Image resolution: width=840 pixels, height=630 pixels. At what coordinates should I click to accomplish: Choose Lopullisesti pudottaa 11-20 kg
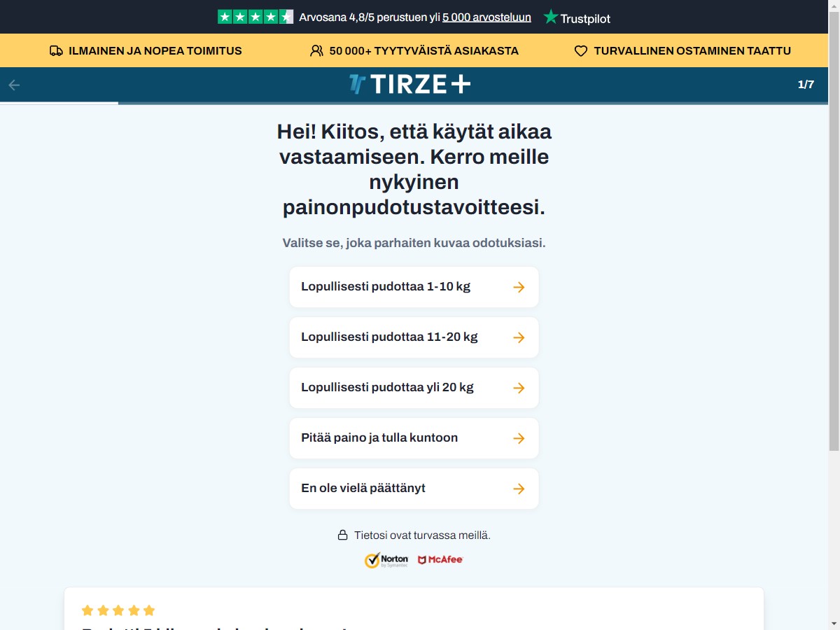(x=414, y=337)
